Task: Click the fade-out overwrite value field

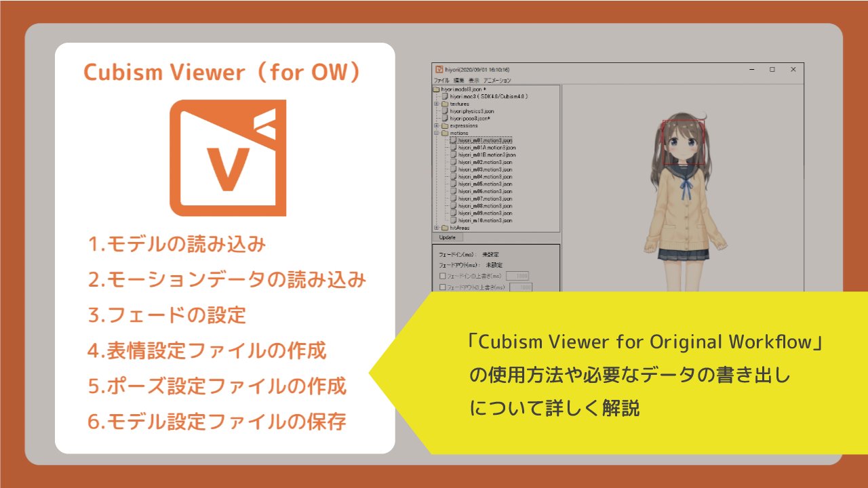Action: 521,287
